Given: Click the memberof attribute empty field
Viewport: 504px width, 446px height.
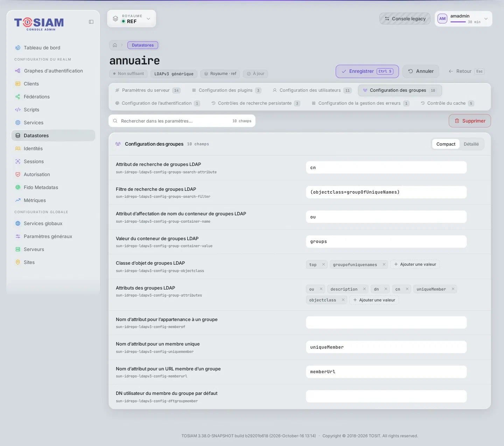Looking at the screenshot, I should (x=386, y=322).
